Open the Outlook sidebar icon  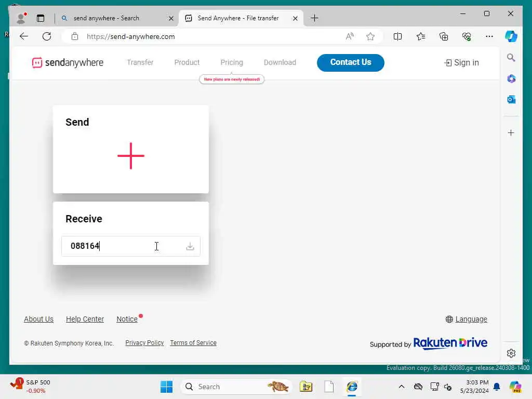coord(511,99)
